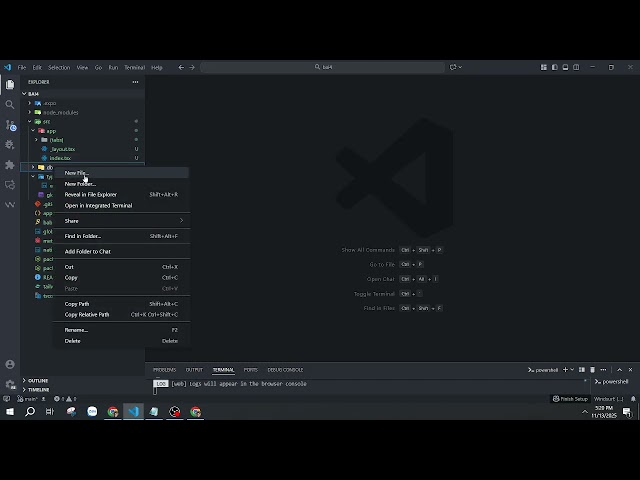Open the Extensions view
Viewport: 640px width, 480px height.
[x=10, y=164]
